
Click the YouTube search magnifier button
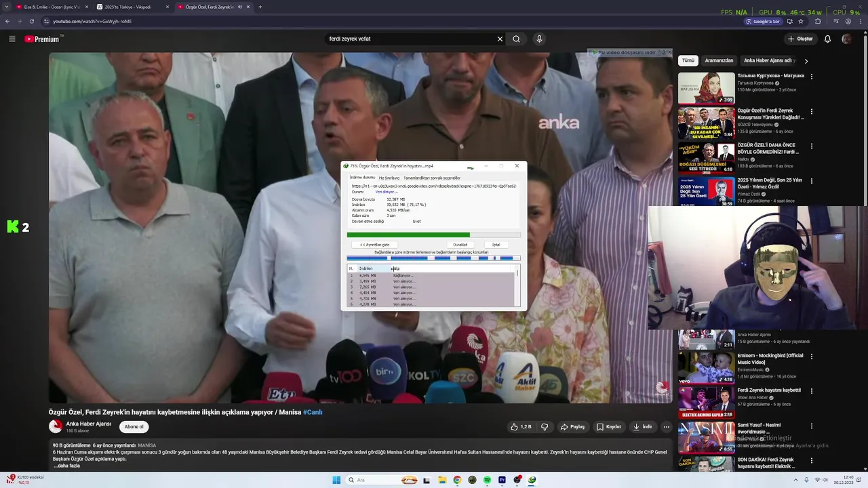[516, 39]
